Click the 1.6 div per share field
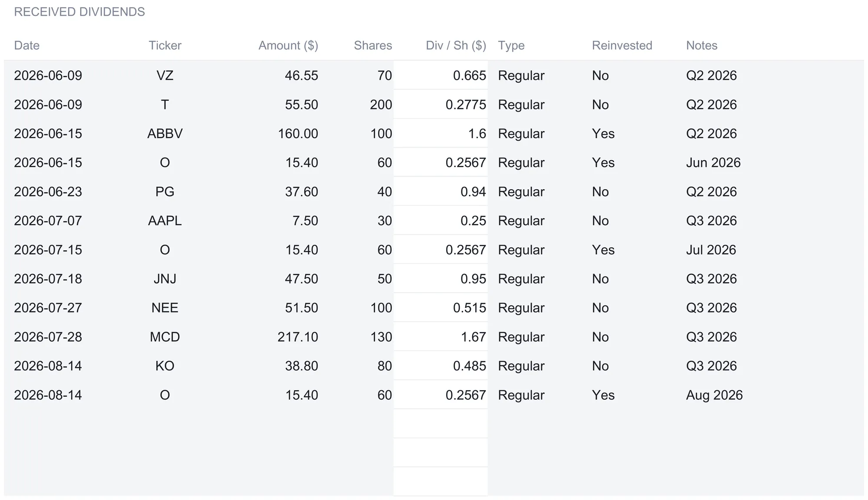Screen dimensions: 868x500 [441, 133]
